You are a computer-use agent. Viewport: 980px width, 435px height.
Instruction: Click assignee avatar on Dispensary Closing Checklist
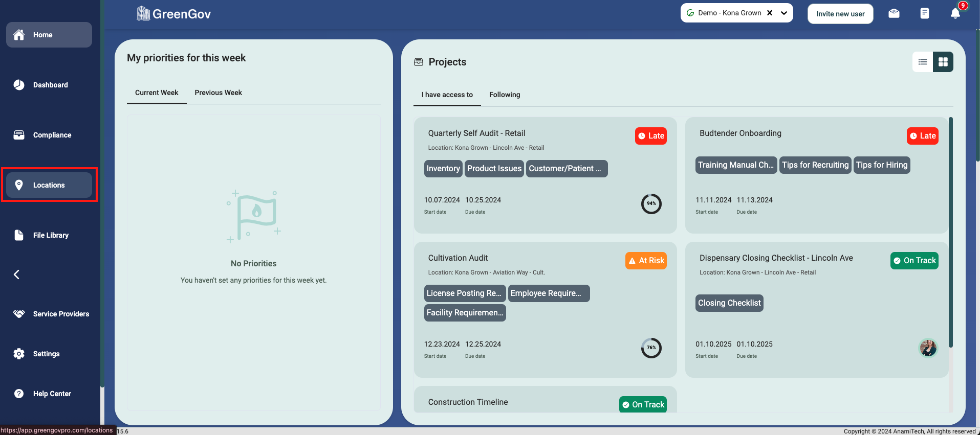pos(928,348)
